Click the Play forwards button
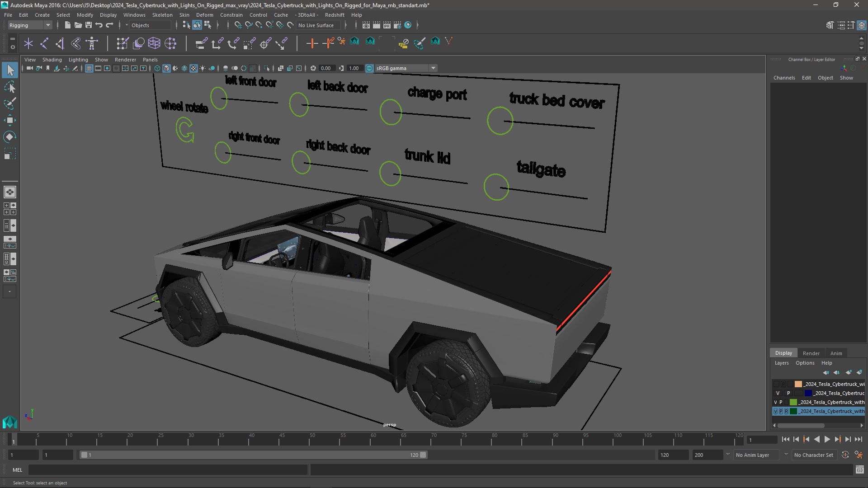The width and height of the screenshot is (868, 488). [x=827, y=439]
